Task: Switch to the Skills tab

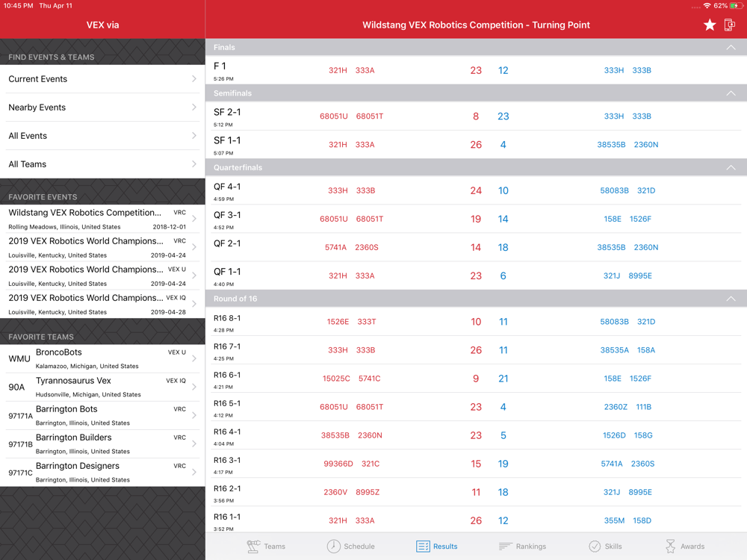Action: (x=606, y=547)
